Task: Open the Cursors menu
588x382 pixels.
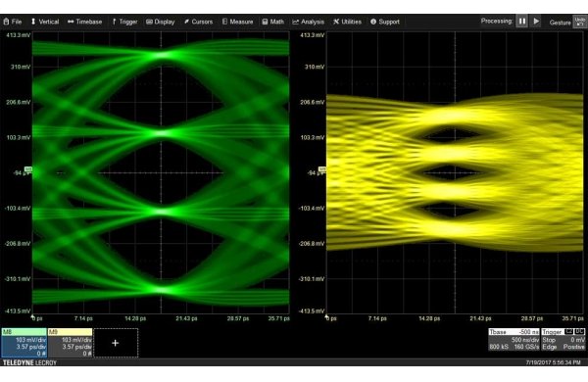Action: click(x=198, y=22)
